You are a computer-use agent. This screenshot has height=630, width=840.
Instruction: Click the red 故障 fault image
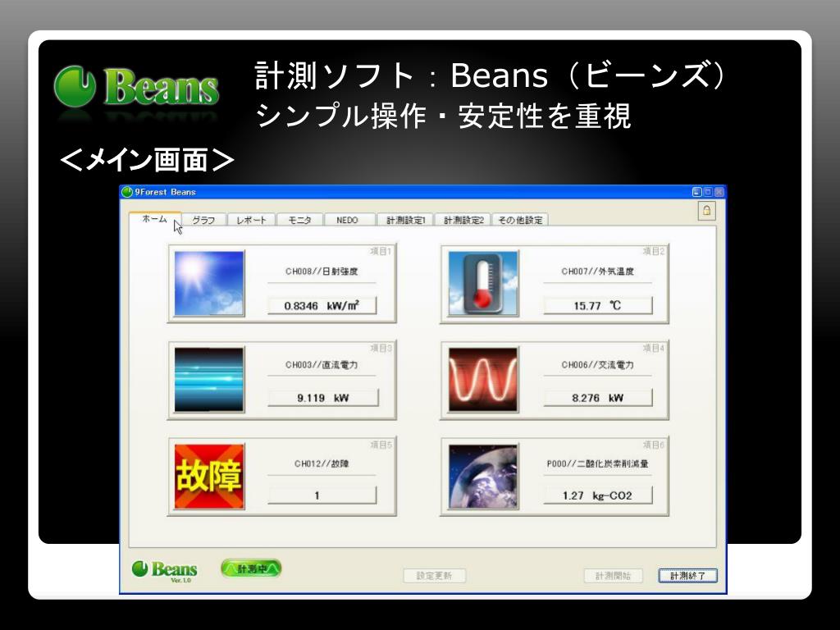pos(209,477)
